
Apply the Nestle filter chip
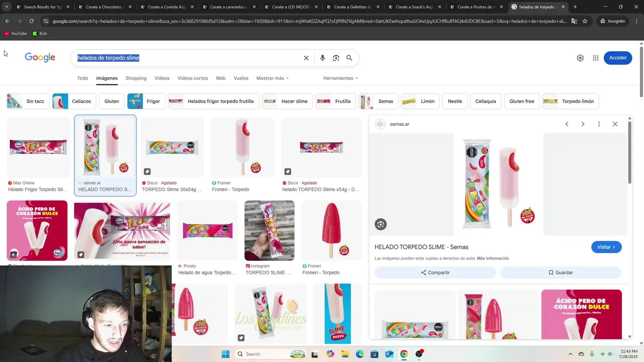point(455,101)
